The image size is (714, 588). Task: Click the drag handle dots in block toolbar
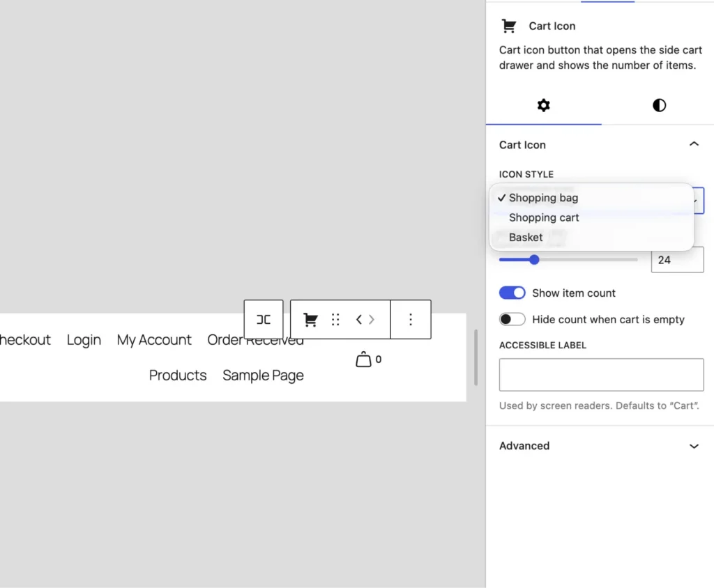(x=335, y=320)
